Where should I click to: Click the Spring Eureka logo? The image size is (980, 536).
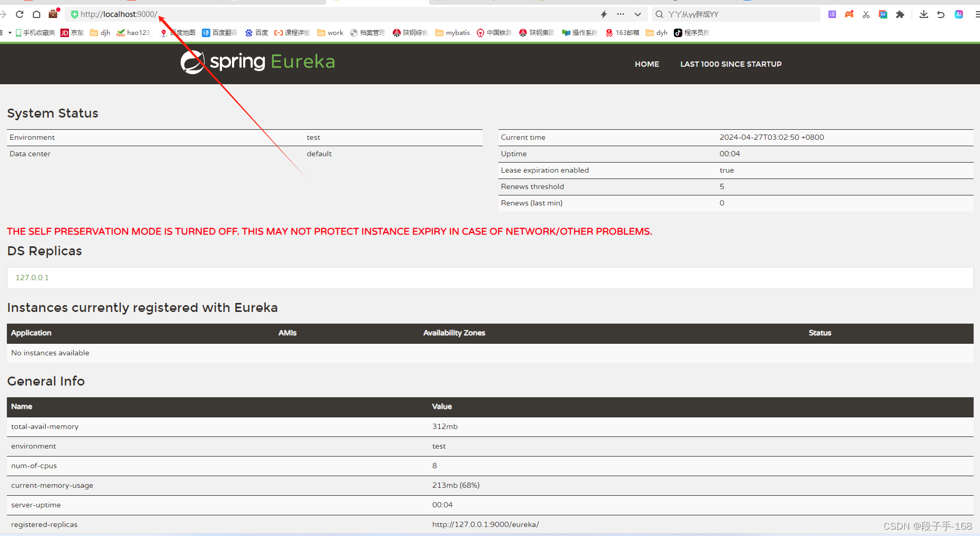pyautogui.click(x=258, y=62)
